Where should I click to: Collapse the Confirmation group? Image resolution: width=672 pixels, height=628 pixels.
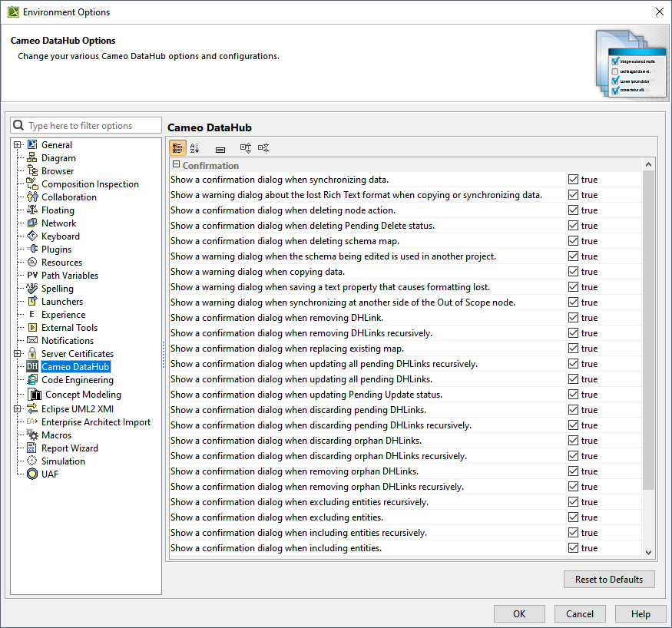[x=176, y=164]
